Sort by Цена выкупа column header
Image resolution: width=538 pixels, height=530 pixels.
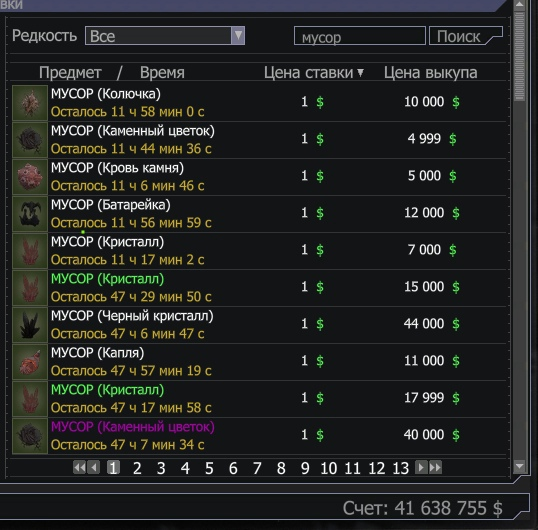point(430,72)
